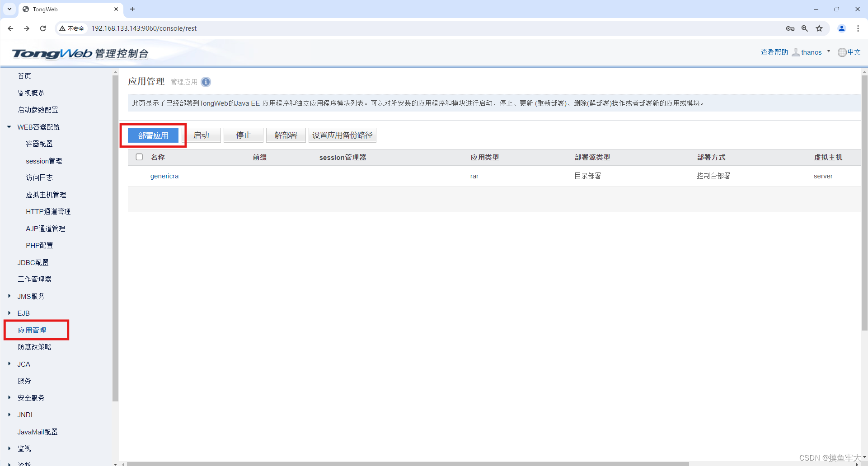Expand the JNDI tree node
Image resolution: width=868 pixels, height=466 pixels.
point(9,415)
